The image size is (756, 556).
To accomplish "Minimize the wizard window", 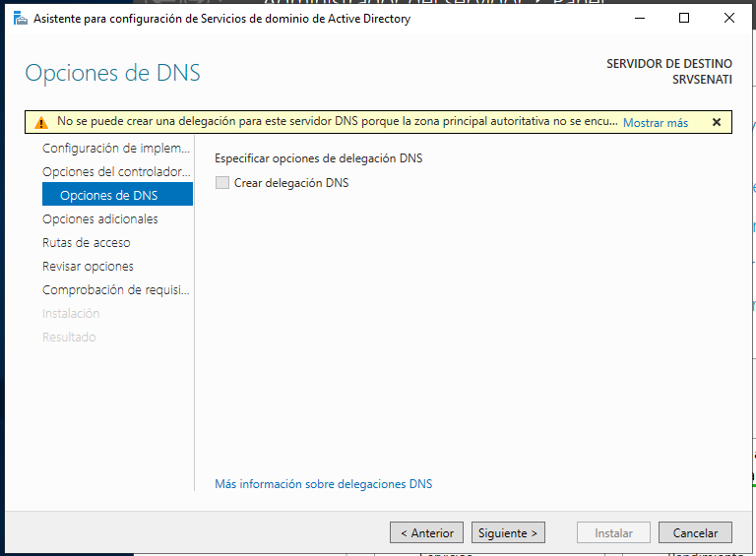I will (640, 19).
